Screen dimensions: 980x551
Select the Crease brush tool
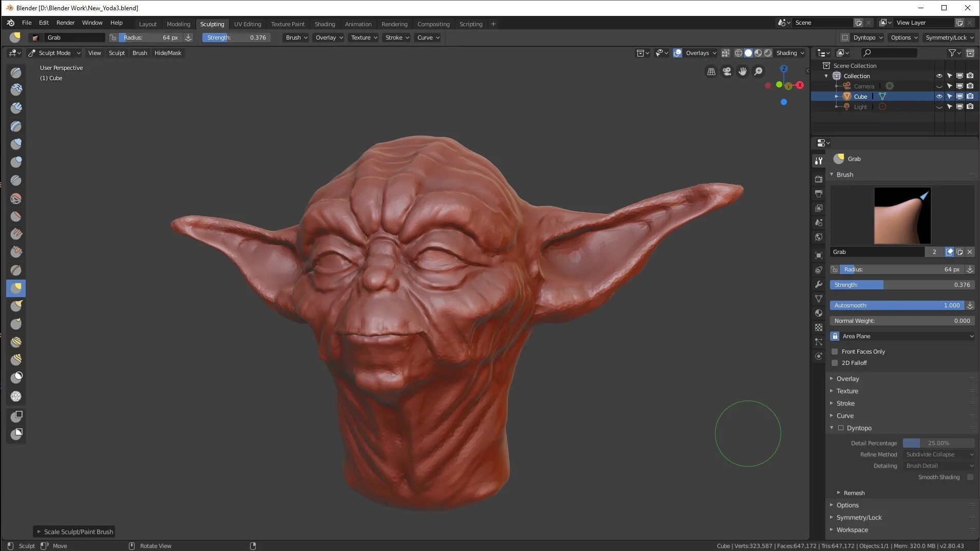coord(16,180)
